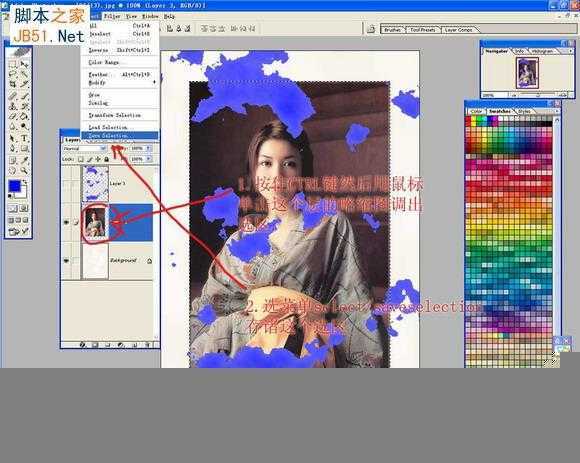
Task: Hide the selected photo layer eye
Action: [x=66, y=222]
